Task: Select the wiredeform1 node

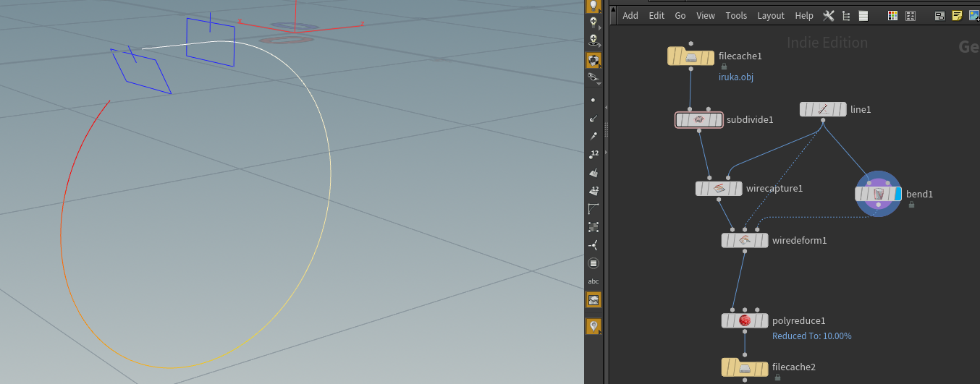Action: 745,240
